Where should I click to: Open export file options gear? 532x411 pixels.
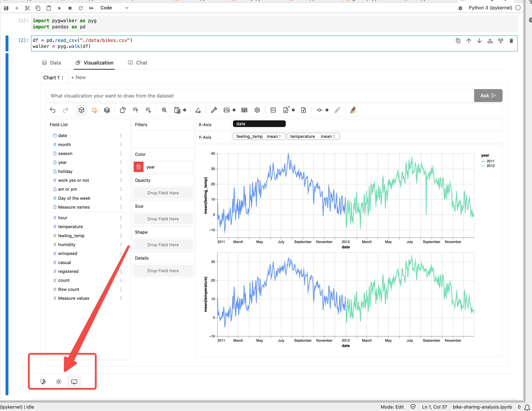tap(293, 110)
